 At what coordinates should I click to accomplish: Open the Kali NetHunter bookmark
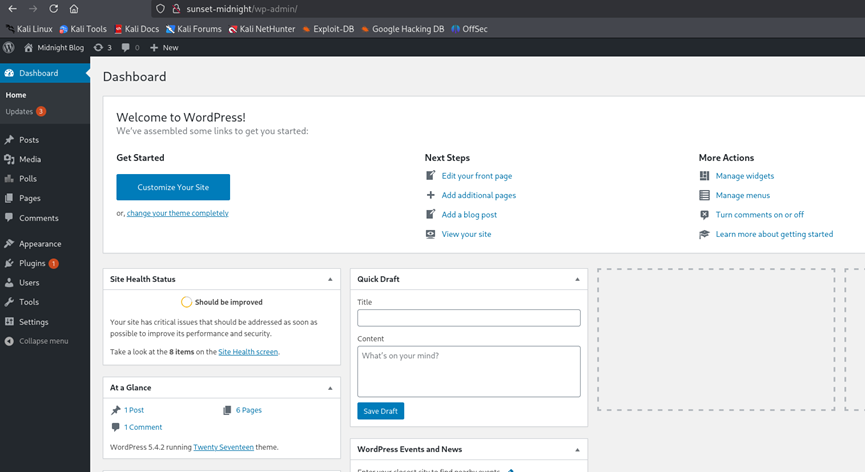click(x=261, y=29)
